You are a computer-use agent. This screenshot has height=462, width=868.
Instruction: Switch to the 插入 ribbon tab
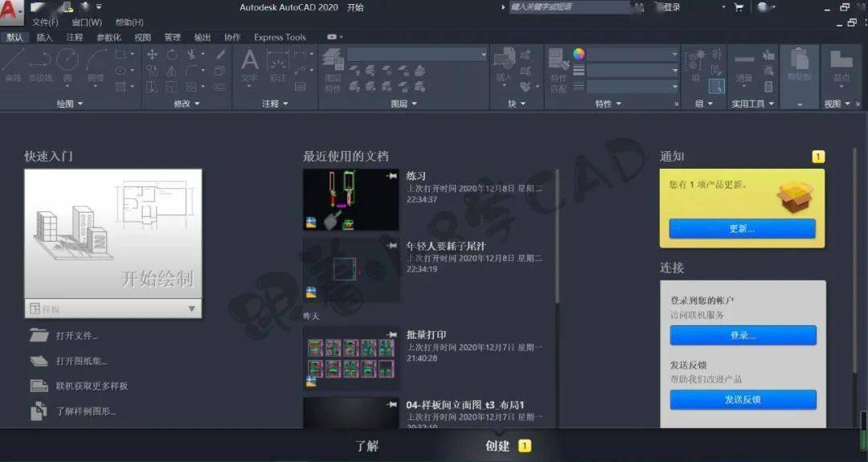(44, 37)
